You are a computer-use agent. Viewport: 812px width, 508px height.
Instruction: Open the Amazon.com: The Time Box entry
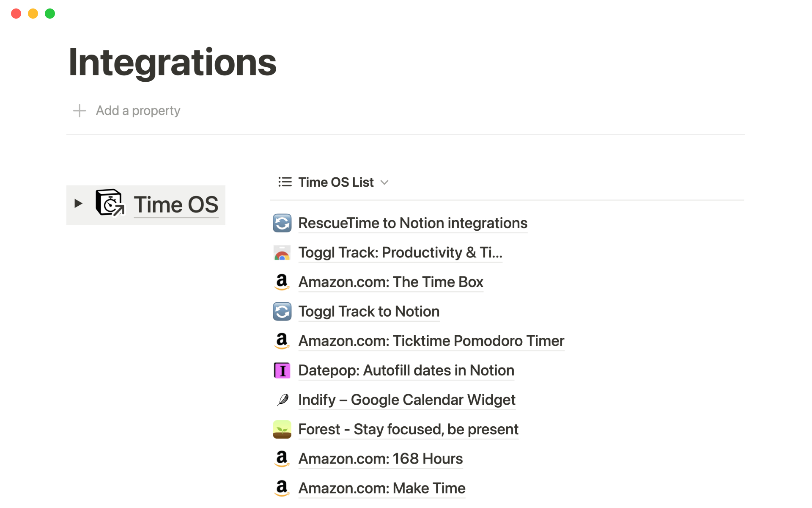[390, 282]
